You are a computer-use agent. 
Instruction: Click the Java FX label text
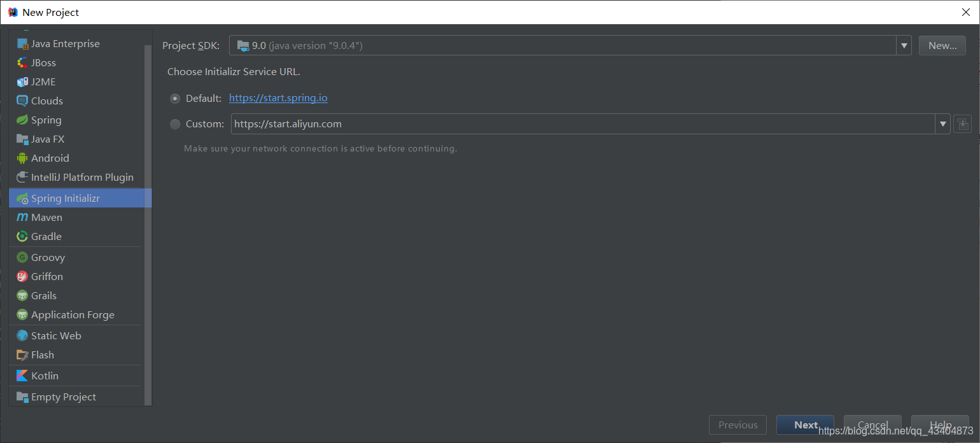pyautogui.click(x=48, y=139)
